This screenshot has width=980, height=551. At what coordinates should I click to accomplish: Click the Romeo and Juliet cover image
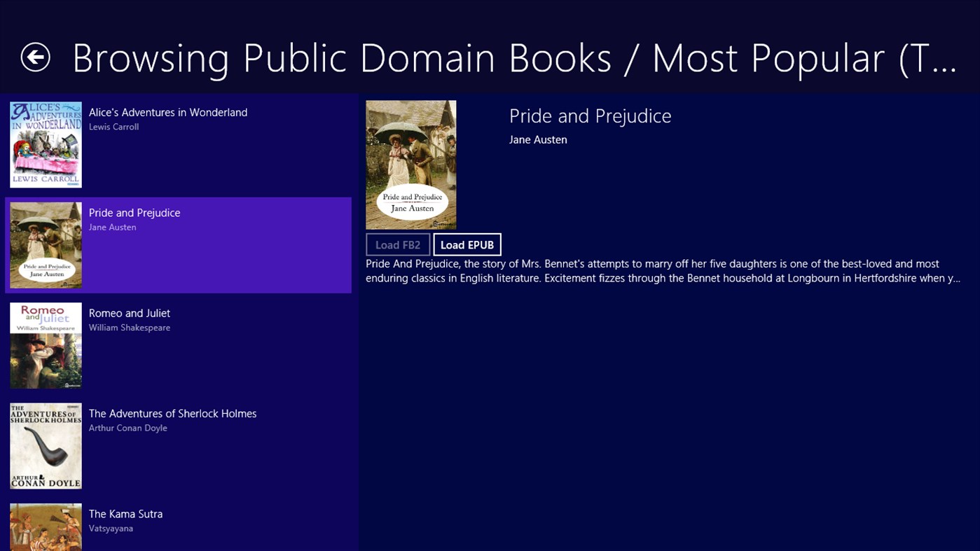[46, 344]
